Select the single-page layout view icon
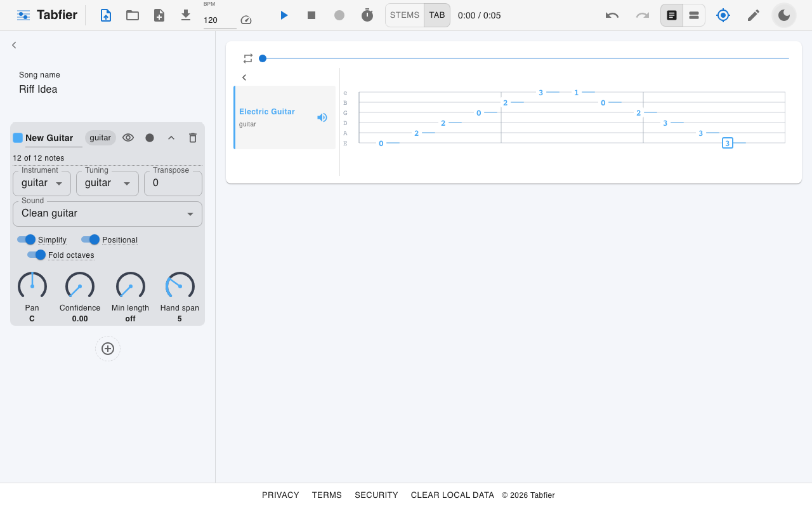The image size is (812, 508). 672,15
